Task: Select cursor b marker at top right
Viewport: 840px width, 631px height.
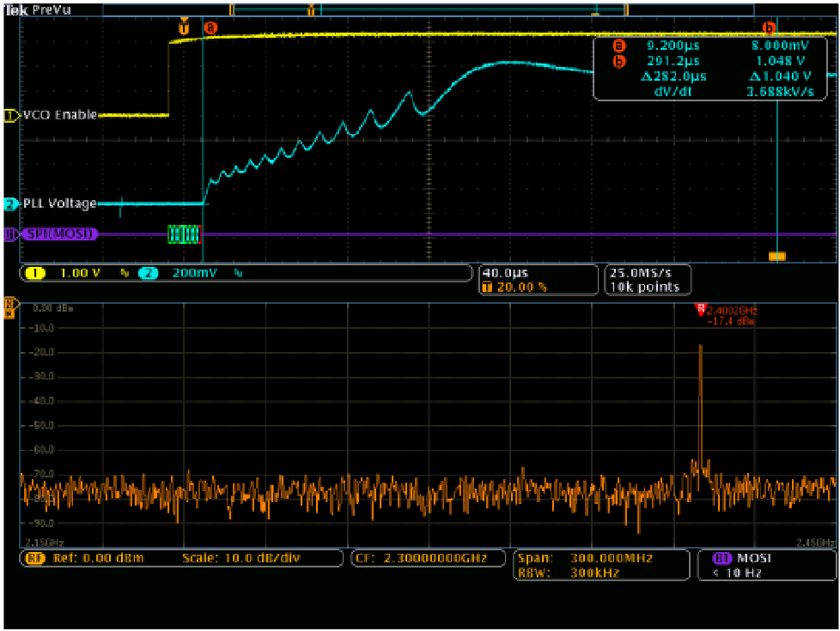Action: click(769, 27)
